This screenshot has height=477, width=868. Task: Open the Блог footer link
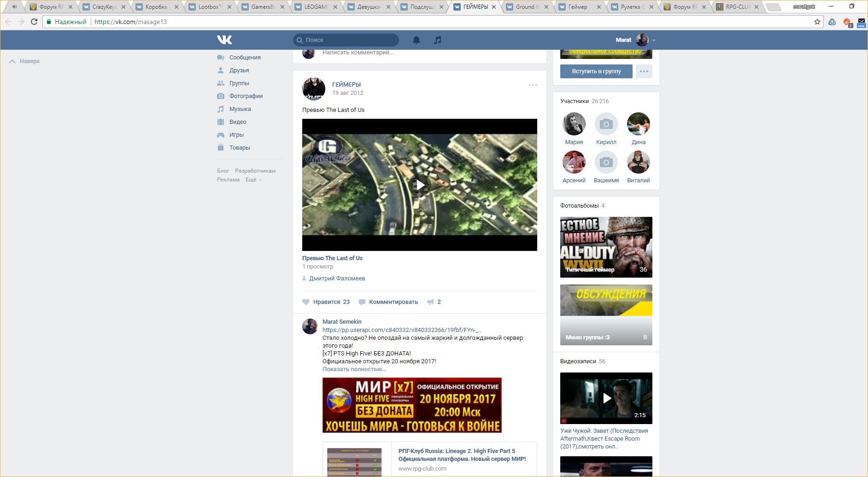[223, 171]
